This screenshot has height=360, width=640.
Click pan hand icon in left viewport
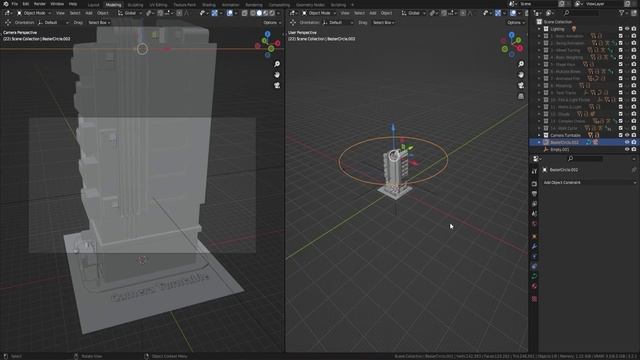pyautogui.click(x=277, y=75)
